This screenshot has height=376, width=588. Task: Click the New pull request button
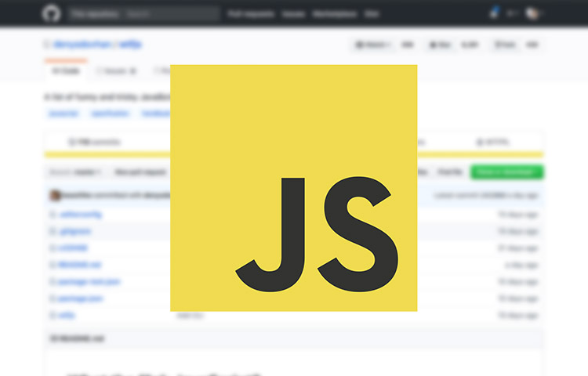(140, 172)
